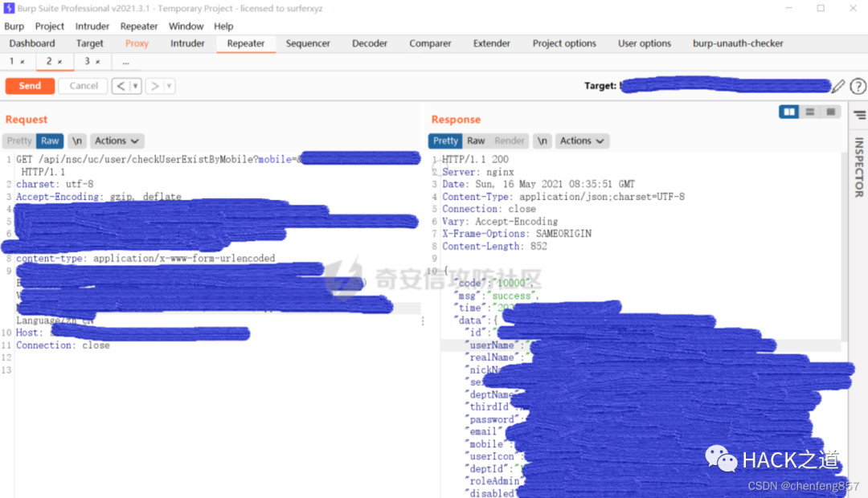The width and height of the screenshot is (868, 498).
Task: Open the User options tab
Action: (645, 43)
